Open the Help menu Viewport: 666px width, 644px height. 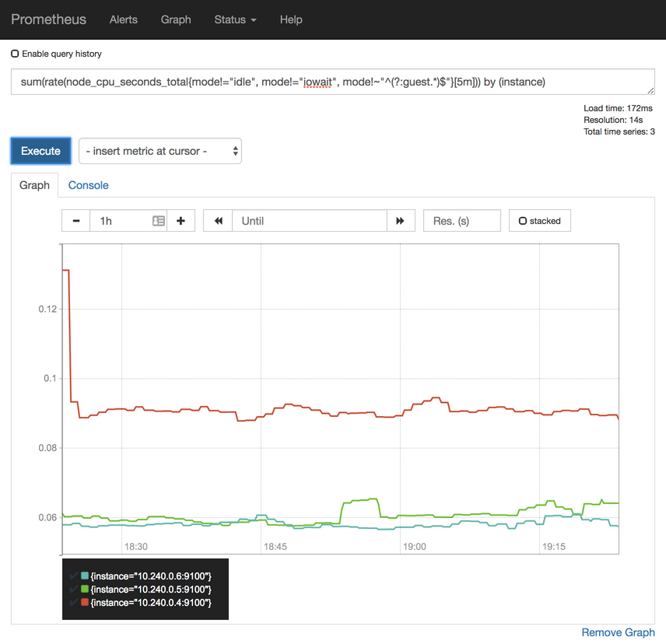pos(291,19)
